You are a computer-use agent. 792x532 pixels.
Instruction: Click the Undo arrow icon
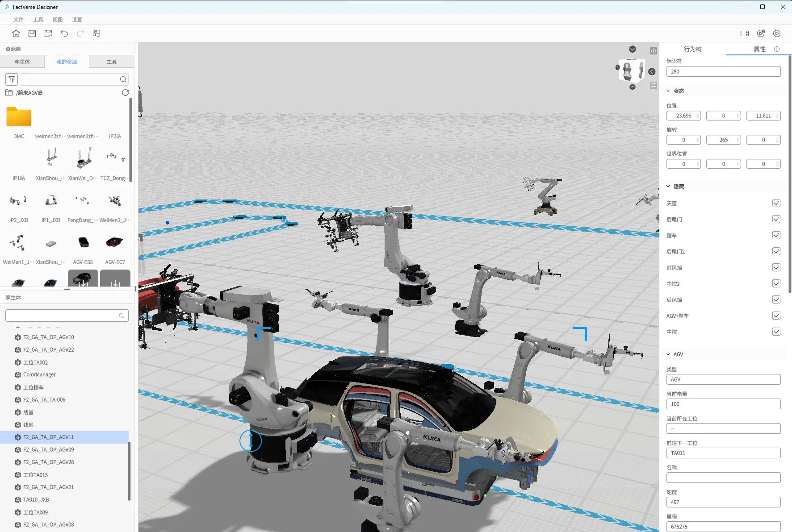64,33
